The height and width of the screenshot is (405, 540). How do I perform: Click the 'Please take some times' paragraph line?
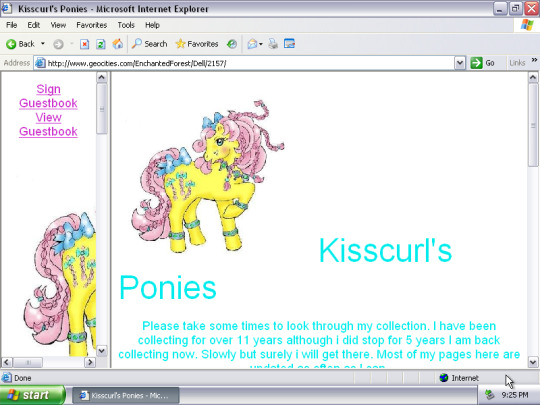319,326
